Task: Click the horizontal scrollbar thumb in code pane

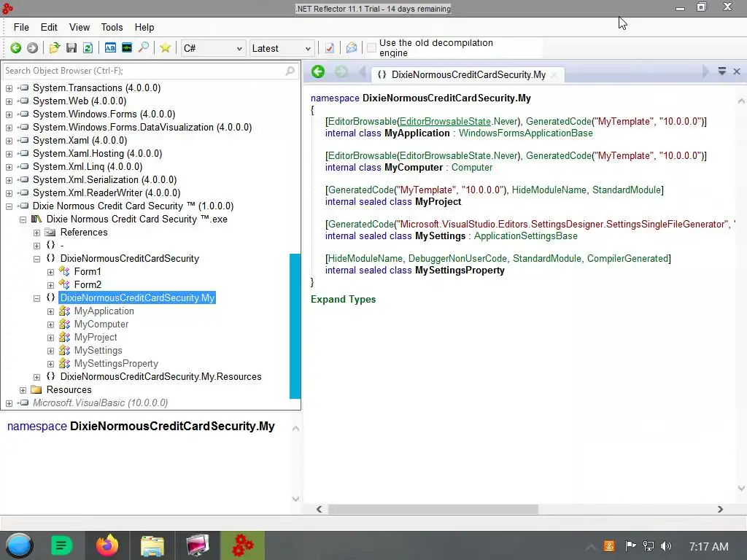Action: tap(433, 509)
